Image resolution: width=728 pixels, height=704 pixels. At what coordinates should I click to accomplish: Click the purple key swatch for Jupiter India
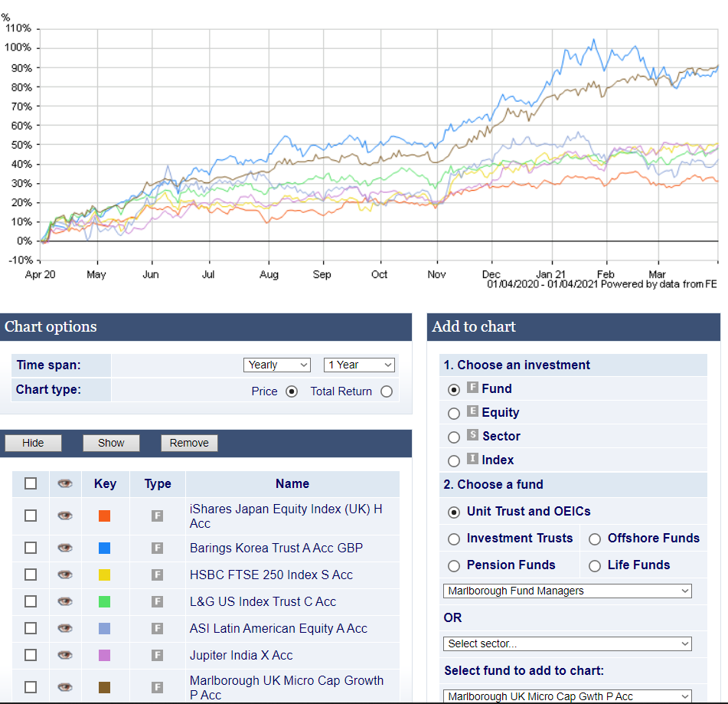(104, 655)
